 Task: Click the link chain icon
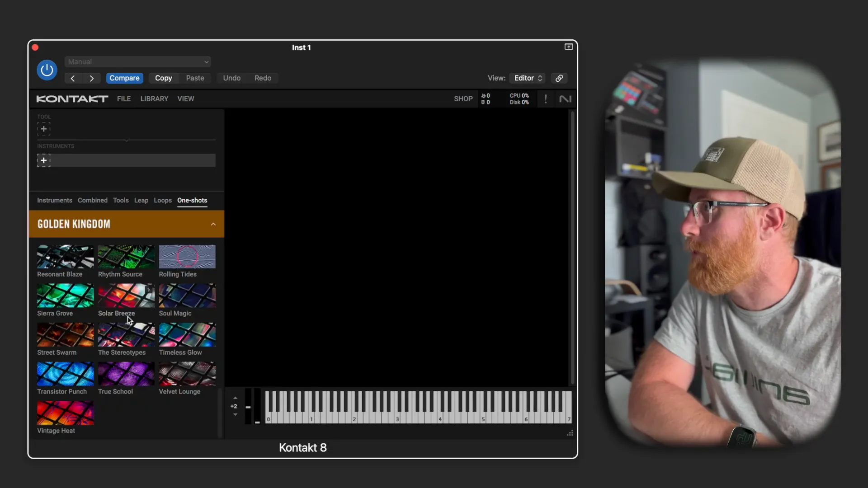click(559, 78)
